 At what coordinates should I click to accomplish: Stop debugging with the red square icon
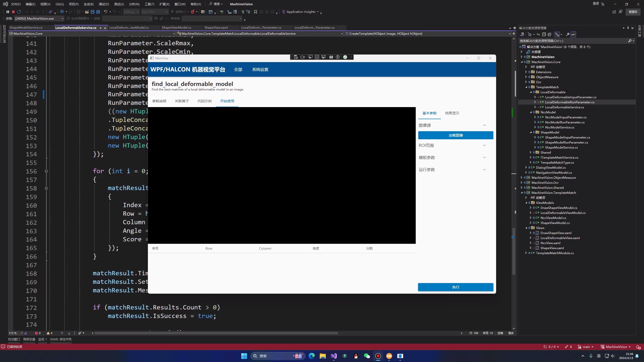point(13,12)
